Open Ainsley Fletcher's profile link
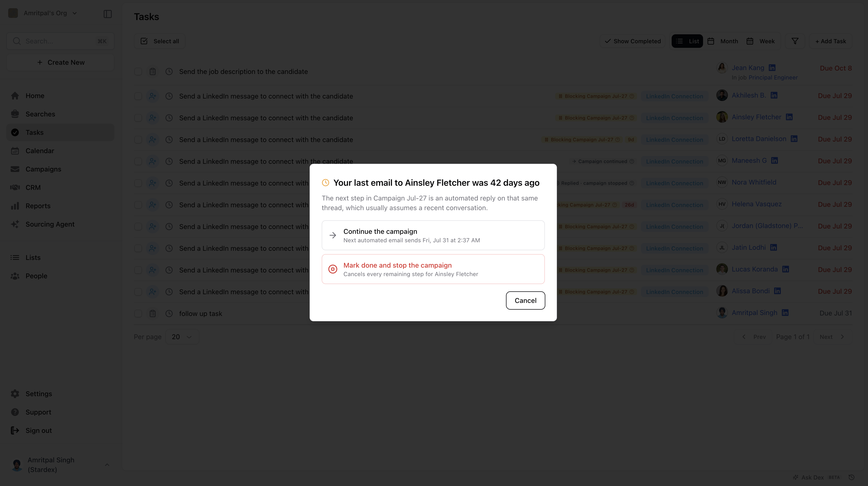This screenshot has height=486, width=868. click(756, 117)
